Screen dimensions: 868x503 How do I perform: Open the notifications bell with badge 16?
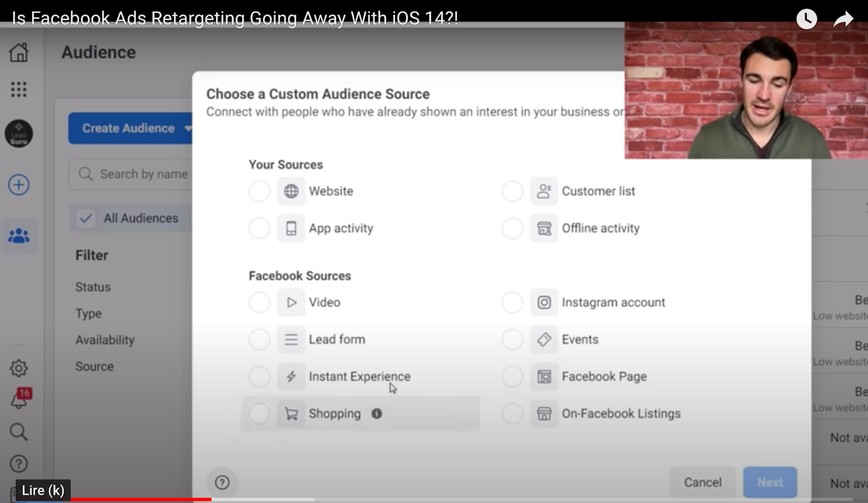coord(20,398)
